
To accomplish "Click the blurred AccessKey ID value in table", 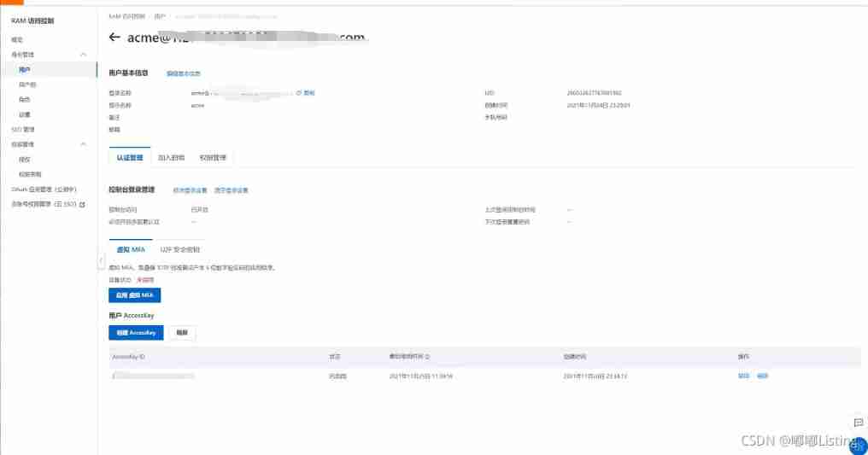I will tap(154, 376).
